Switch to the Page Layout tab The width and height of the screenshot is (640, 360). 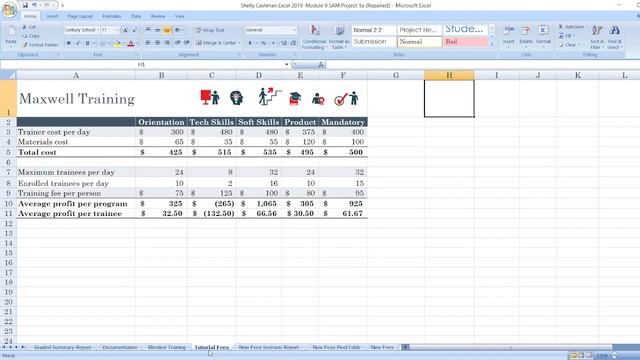80,16
